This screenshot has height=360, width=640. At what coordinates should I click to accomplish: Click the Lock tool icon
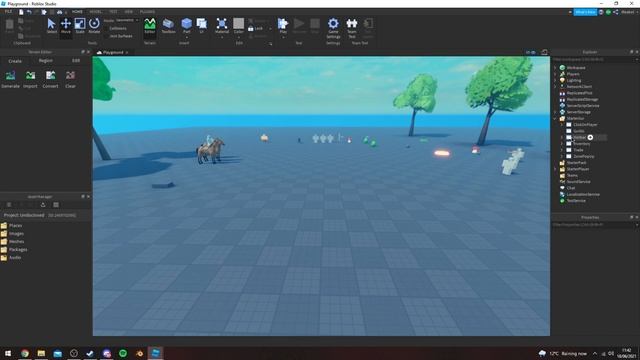click(x=251, y=29)
